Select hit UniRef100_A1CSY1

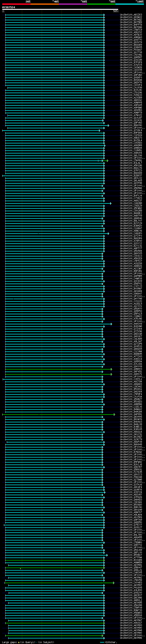pyautogui.click(x=131, y=306)
